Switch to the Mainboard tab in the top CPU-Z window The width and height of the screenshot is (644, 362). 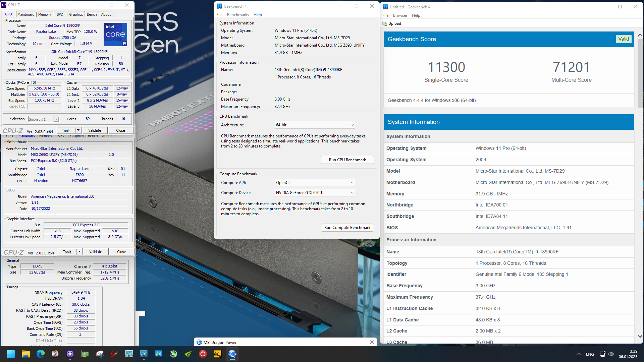[26, 14]
